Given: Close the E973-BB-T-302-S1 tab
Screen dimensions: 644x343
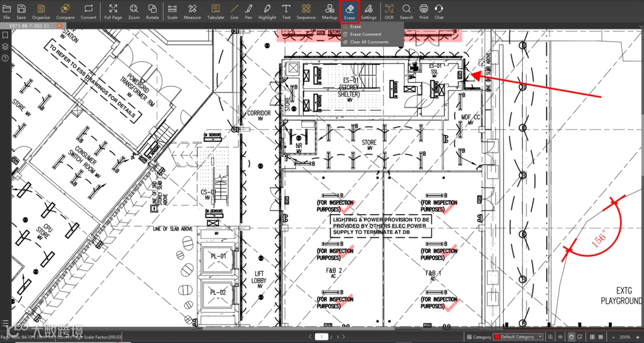Looking at the screenshot, I should [59, 26].
